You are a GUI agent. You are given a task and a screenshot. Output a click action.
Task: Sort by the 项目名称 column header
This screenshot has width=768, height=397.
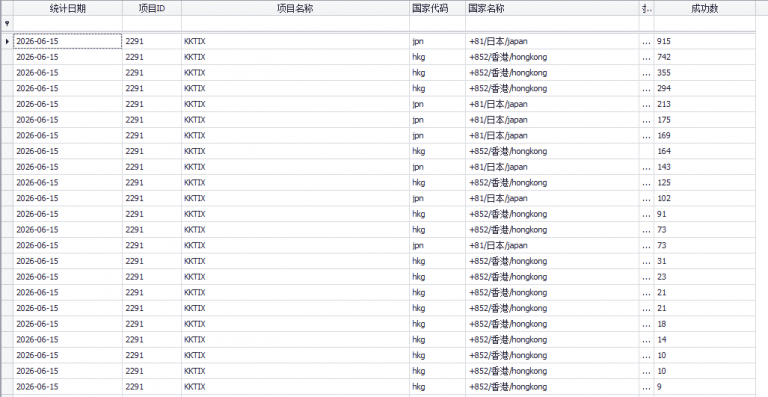point(295,8)
